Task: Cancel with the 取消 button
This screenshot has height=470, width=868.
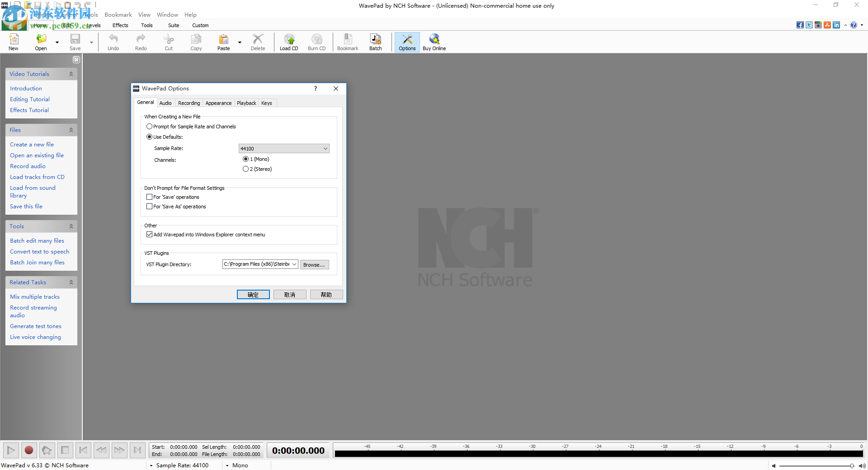Action: [290, 295]
